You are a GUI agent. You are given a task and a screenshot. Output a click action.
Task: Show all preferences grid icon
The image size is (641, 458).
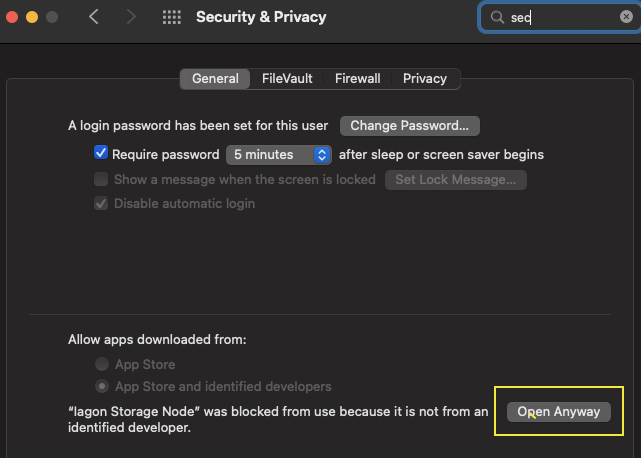tap(172, 17)
